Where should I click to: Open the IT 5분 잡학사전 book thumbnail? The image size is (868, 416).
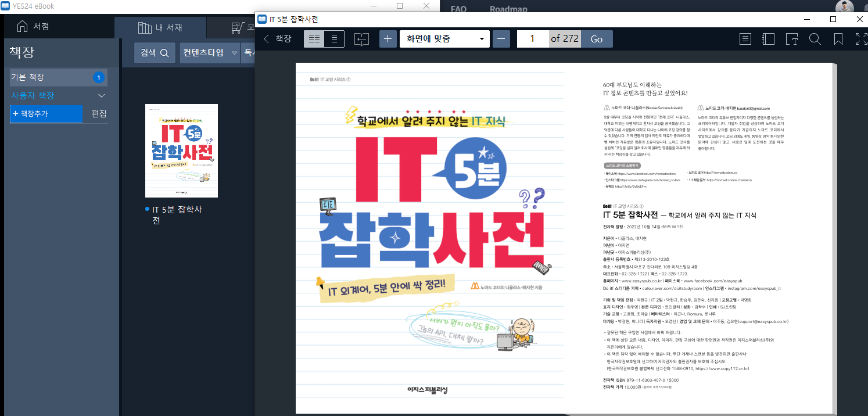point(181,150)
